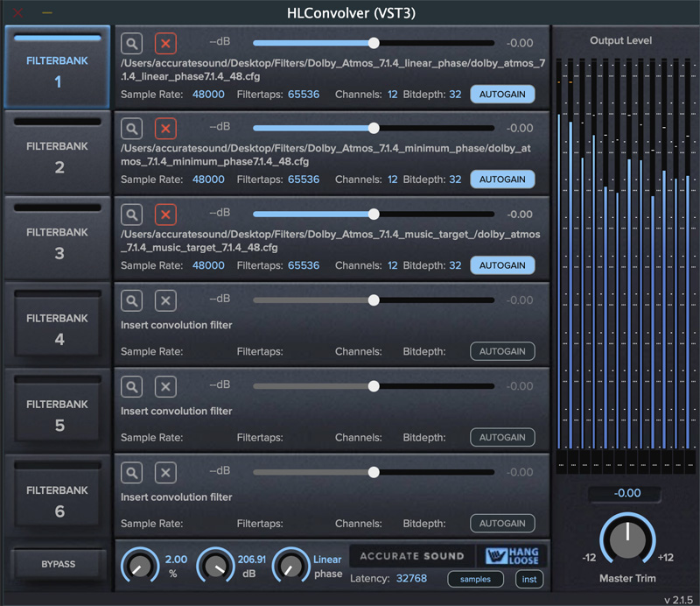Select the Filterbank 2 tab

[59, 156]
